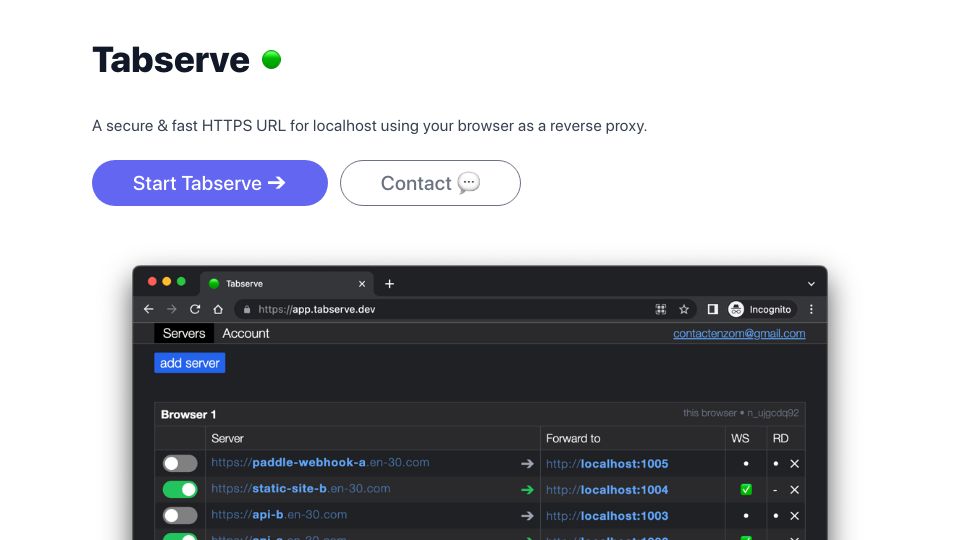The height and width of the screenshot is (540, 960).
Task: Click the red window close dot in mockup
Action: 152,282
